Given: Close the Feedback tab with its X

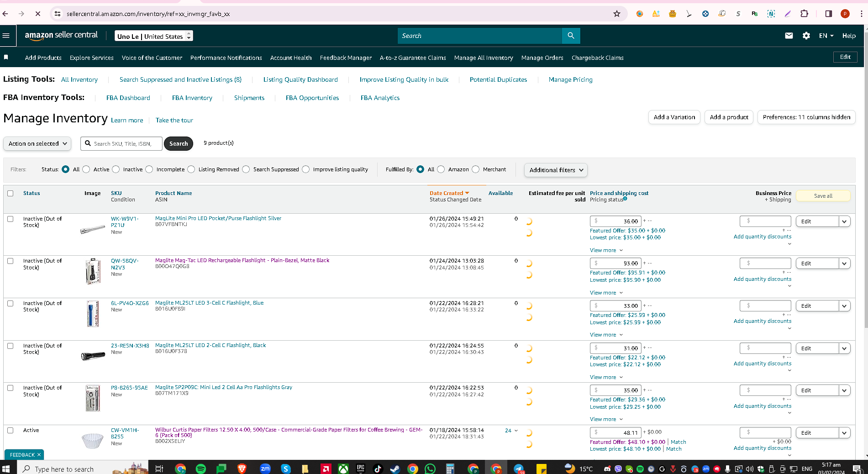Looking at the screenshot, I should pos(39,455).
